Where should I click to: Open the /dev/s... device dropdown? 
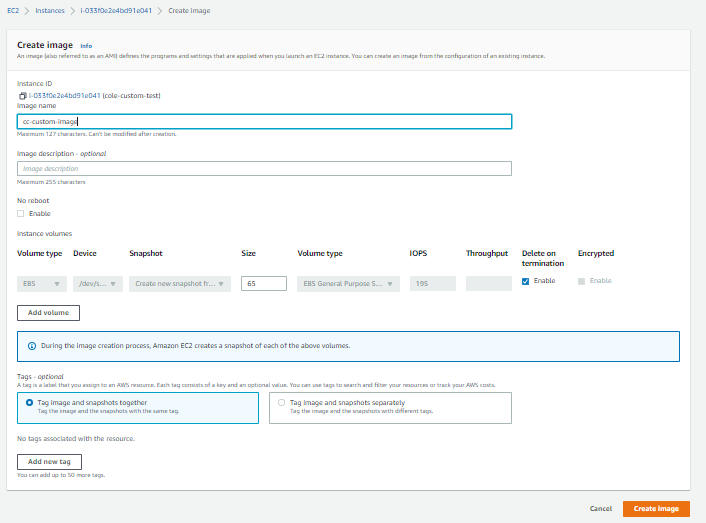click(x=98, y=284)
